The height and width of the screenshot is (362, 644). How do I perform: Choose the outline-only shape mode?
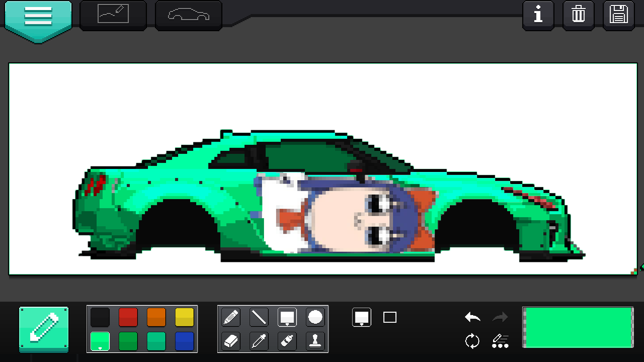click(390, 317)
